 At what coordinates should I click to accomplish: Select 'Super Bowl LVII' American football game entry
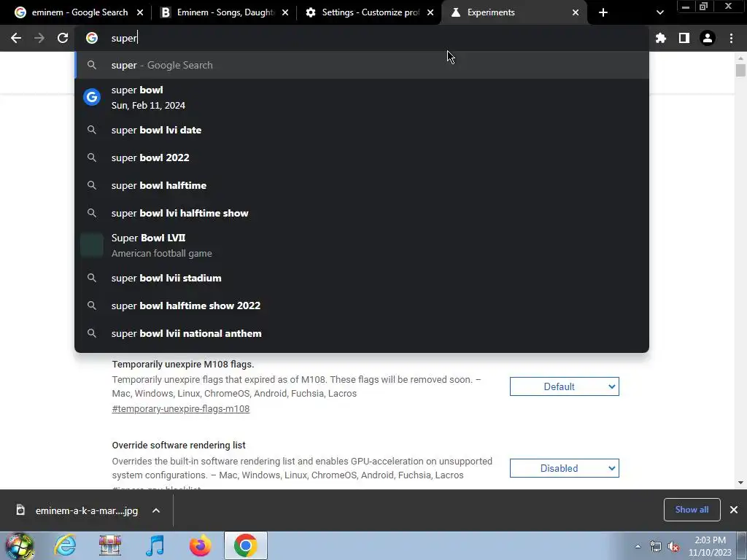[x=362, y=245]
